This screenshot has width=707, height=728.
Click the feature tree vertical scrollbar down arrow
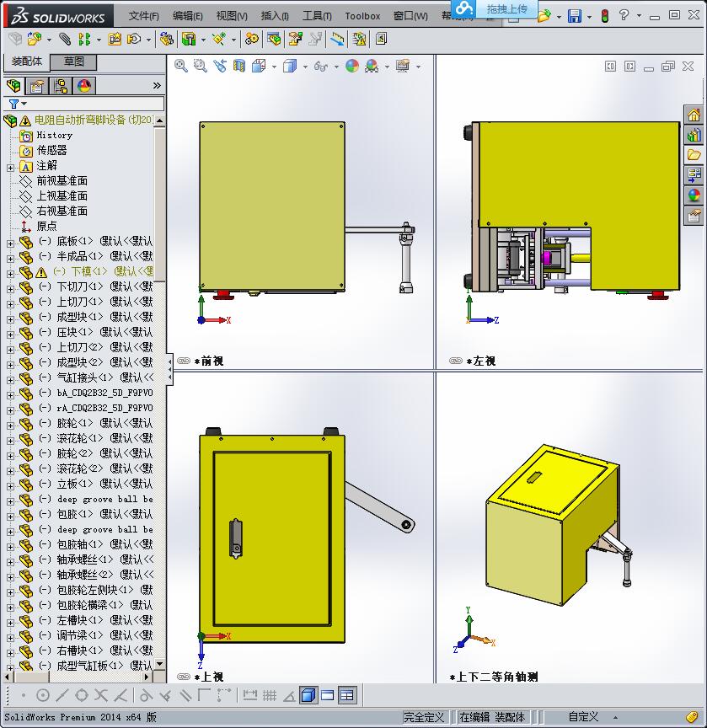(x=160, y=664)
